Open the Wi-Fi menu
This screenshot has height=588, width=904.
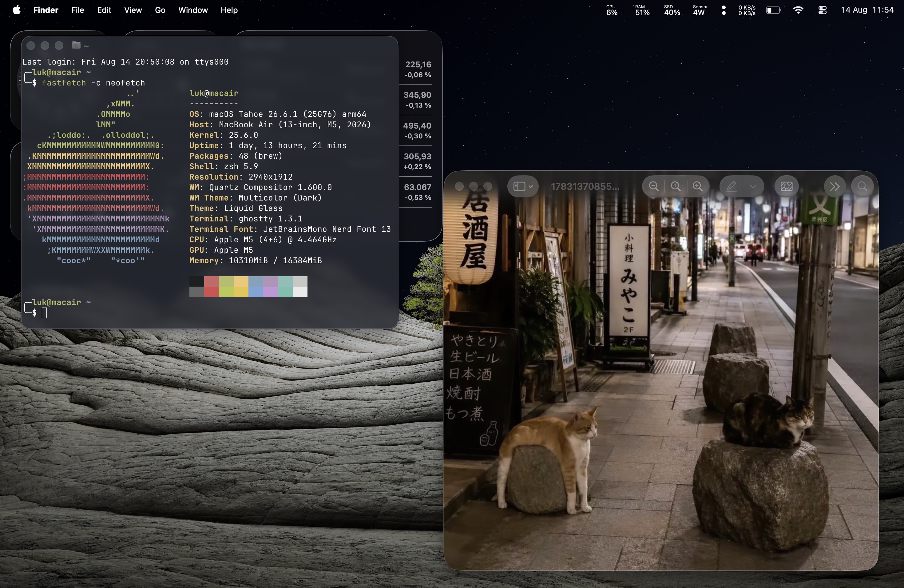pyautogui.click(x=798, y=10)
